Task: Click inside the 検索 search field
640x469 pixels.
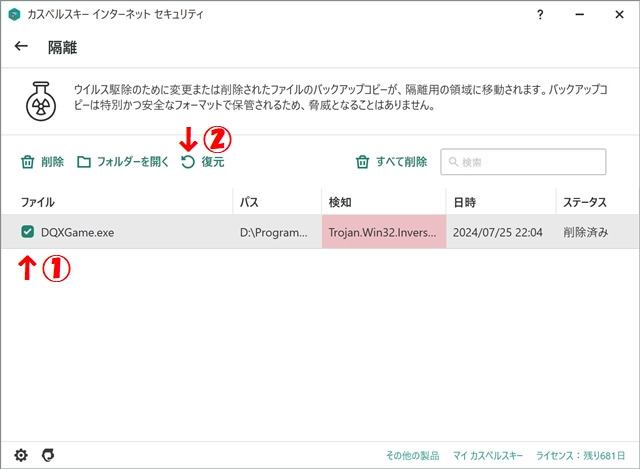Action: pyautogui.click(x=530, y=162)
